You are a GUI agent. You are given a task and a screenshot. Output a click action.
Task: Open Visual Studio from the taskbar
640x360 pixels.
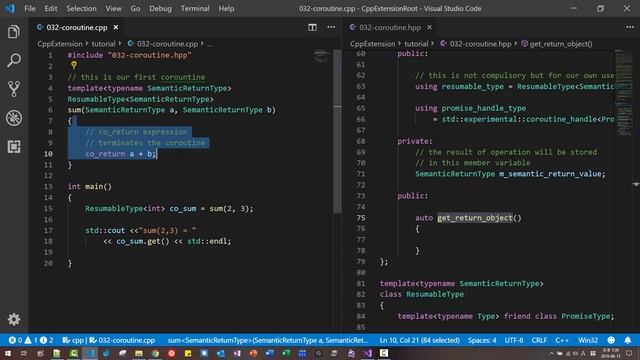click(367, 353)
